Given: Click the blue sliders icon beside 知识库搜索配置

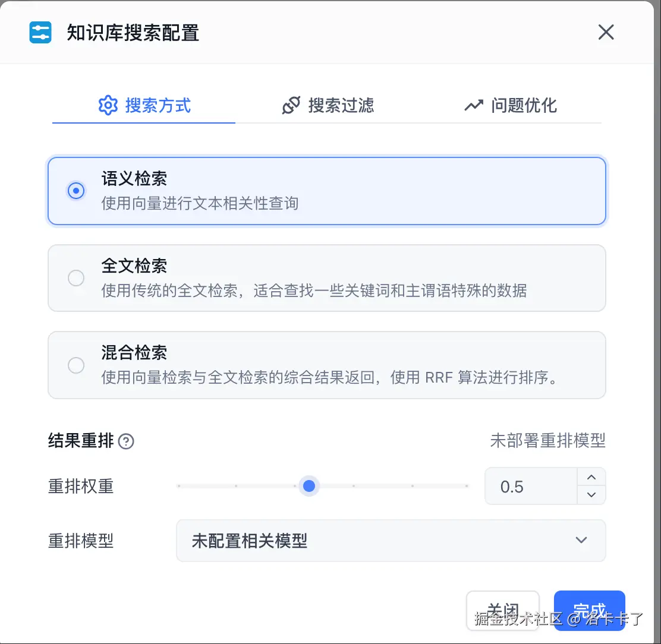Looking at the screenshot, I should tap(40, 33).
